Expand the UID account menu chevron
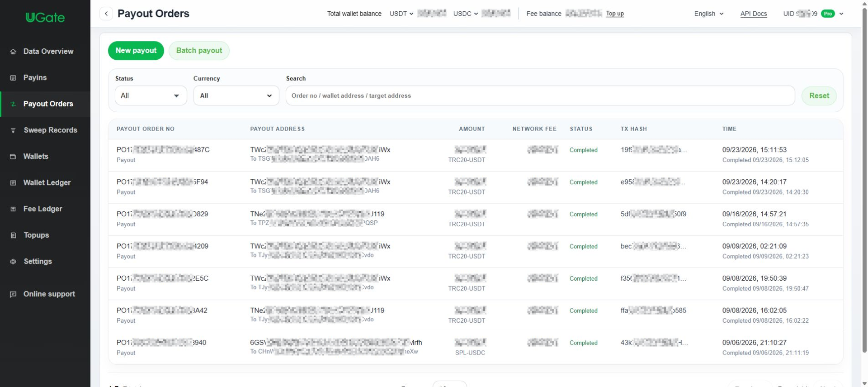The image size is (868, 387). point(841,14)
